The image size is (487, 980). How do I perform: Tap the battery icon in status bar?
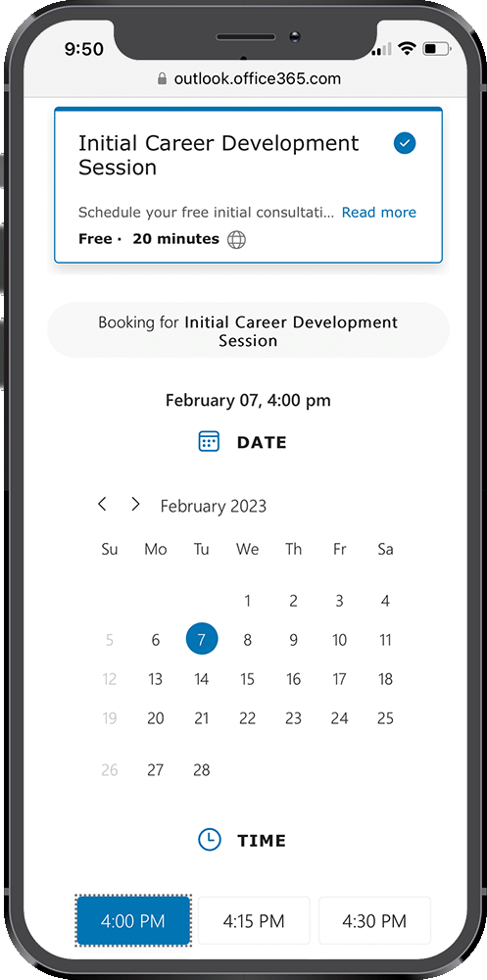(x=437, y=49)
